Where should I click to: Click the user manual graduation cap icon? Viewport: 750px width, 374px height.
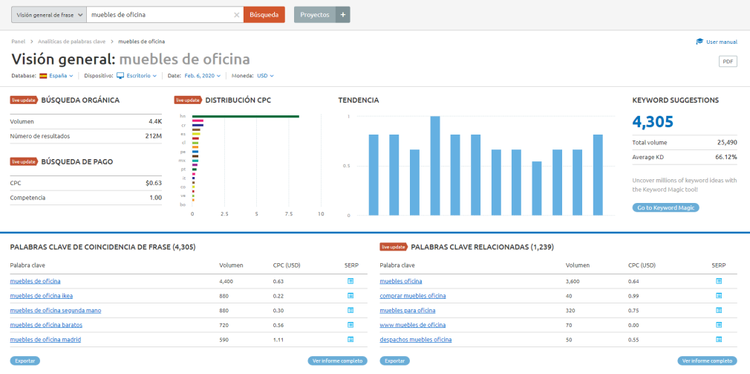pyautogui.click(x=699, y=42)
